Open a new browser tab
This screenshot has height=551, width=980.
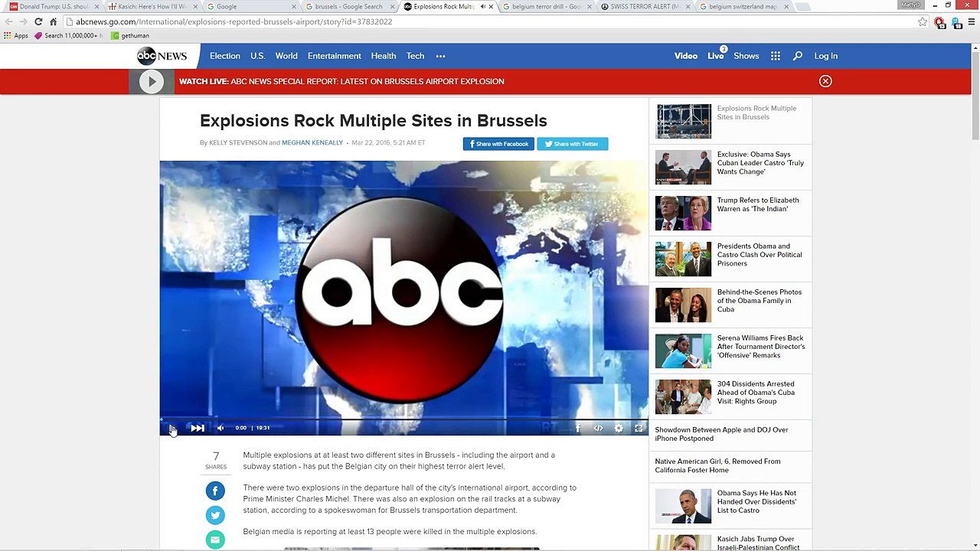point(802,7)
